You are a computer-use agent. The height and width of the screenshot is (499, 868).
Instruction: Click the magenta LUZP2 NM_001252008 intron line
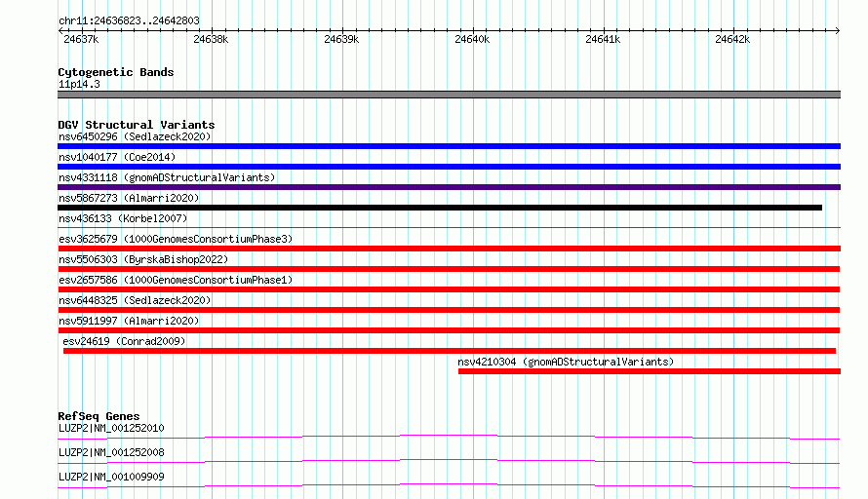(x=449, y=461)
